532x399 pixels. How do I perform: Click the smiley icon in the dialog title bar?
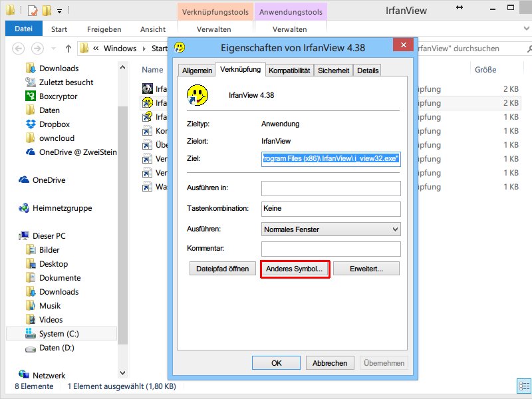point(180,47)
